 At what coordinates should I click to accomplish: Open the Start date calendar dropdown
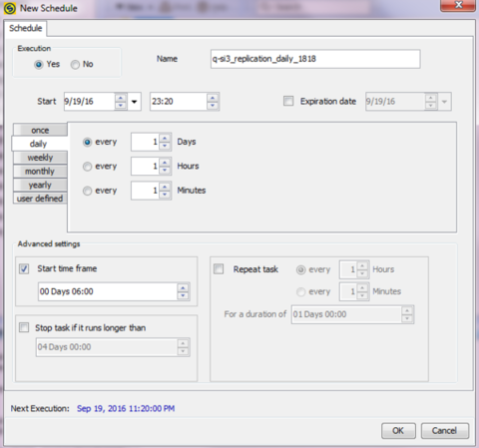click(x=134, y=102)
